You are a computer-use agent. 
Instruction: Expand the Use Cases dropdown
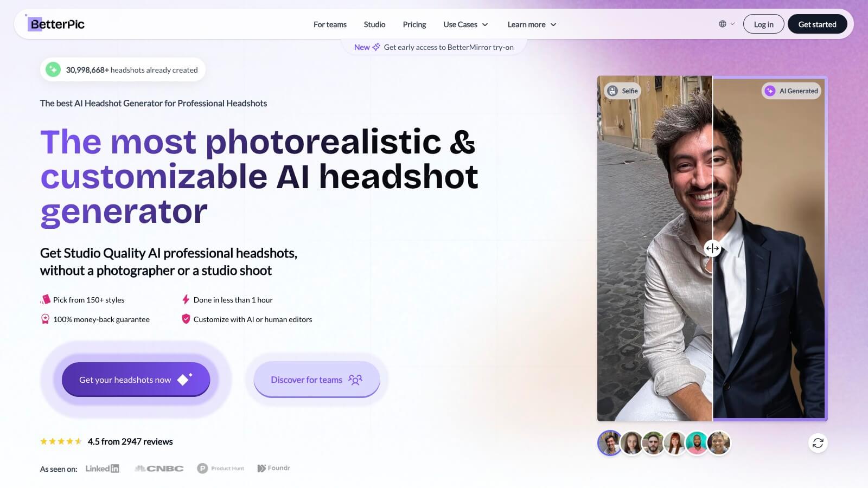click(465, 24)
